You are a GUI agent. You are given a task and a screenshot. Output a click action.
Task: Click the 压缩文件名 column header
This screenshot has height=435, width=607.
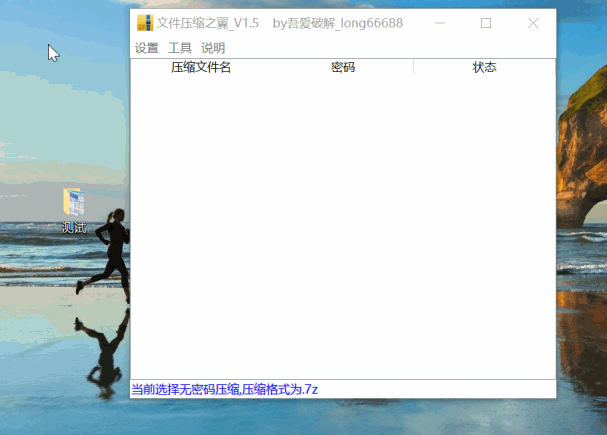201,67
